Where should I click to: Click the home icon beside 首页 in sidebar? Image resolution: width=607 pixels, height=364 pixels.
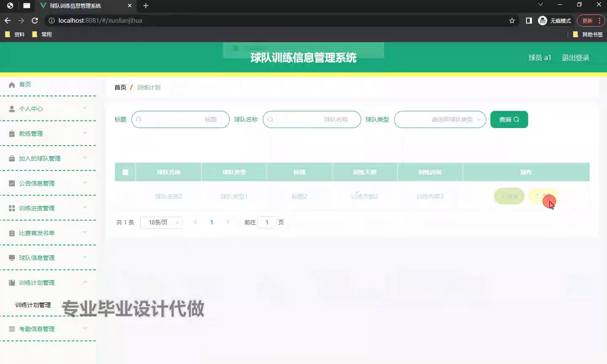12,85
